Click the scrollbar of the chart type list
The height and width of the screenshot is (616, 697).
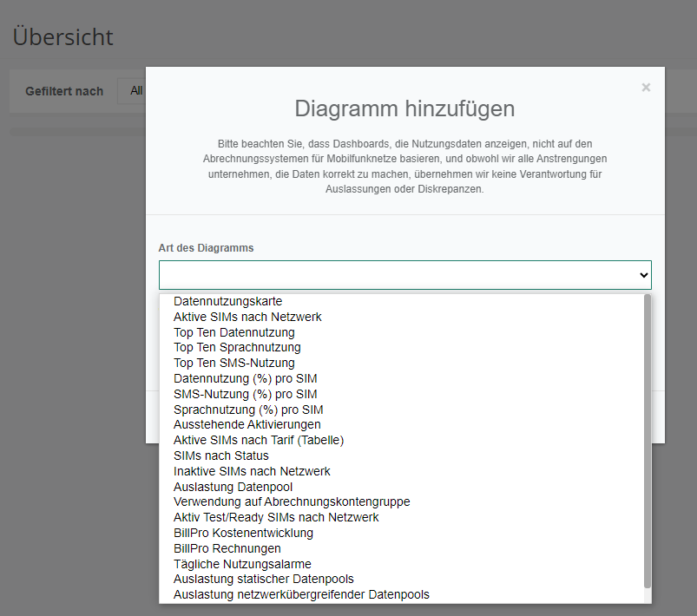coord(646,434)
